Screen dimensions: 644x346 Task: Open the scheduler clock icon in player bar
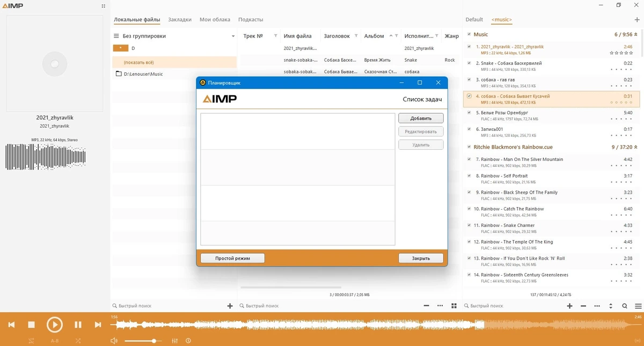188,341
